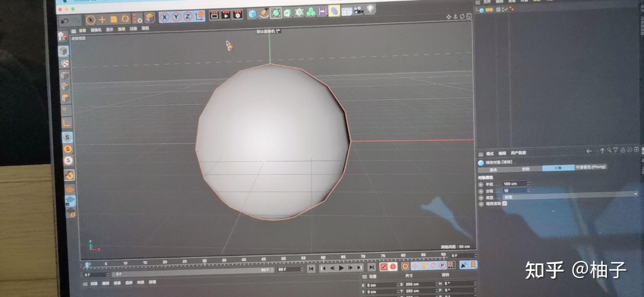Select the Scale tool

point(114,19)
